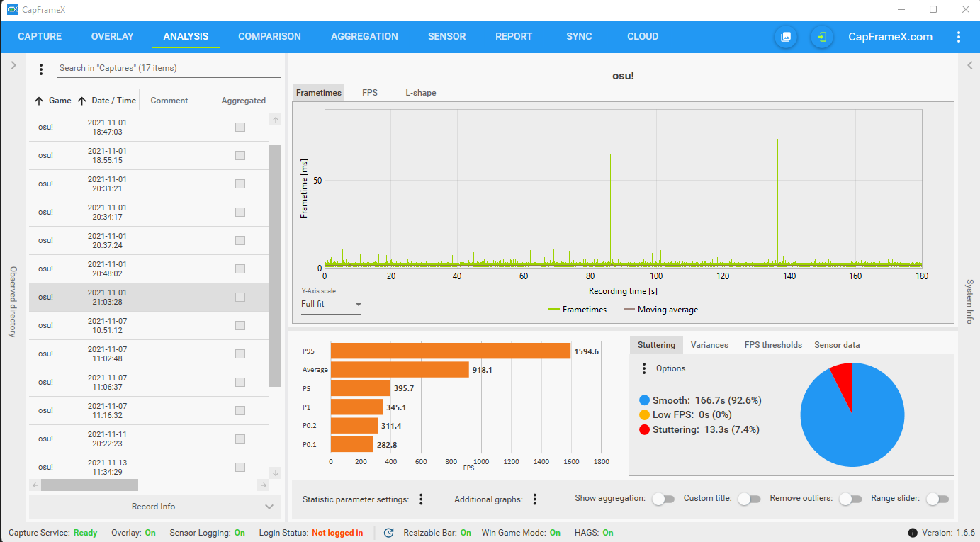Open the Statistic parameter settings three-dot menu
980x542 pixels.
point(421,499)
